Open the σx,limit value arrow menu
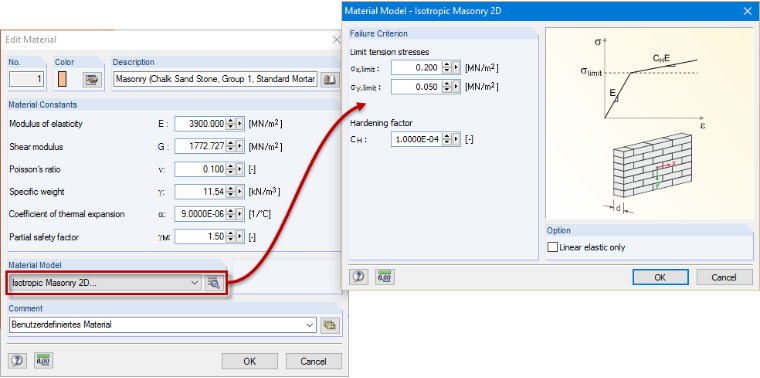 (x=456, y=68)
